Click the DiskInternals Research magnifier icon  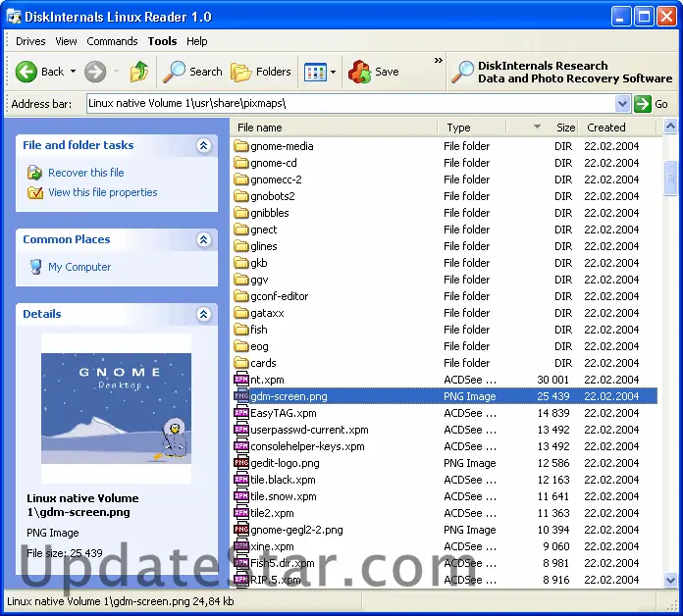[462, 72]
